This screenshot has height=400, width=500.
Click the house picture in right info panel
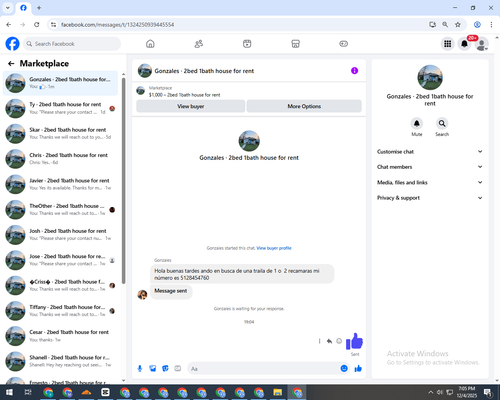(x=430, y=77)
